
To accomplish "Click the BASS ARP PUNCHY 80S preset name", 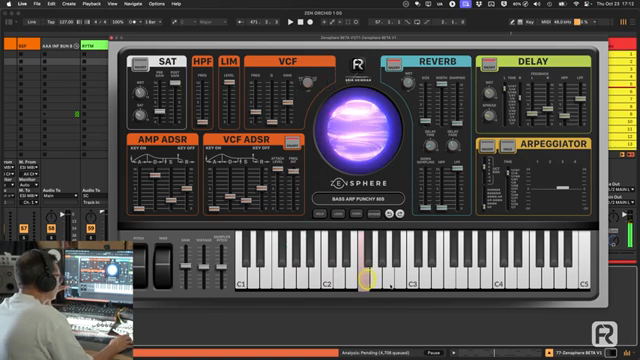I will point(358,199).
